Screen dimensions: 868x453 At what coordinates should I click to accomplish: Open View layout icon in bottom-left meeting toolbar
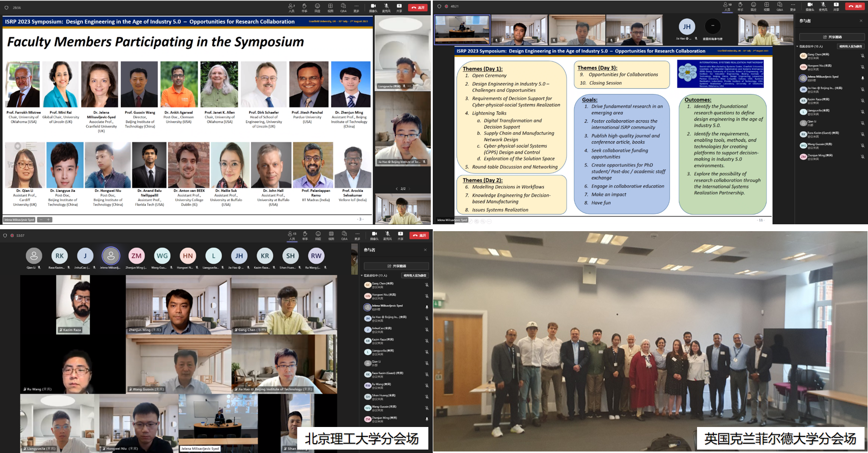click(331, 235)
